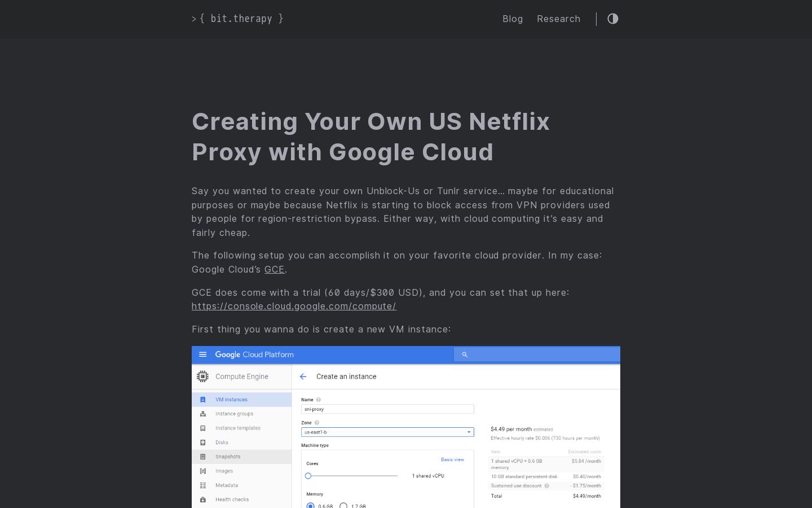Viewport: 812px width, 508px height.
Task: Click the search magnifier icon in the blue bar
Action: [x=465, y=354]
